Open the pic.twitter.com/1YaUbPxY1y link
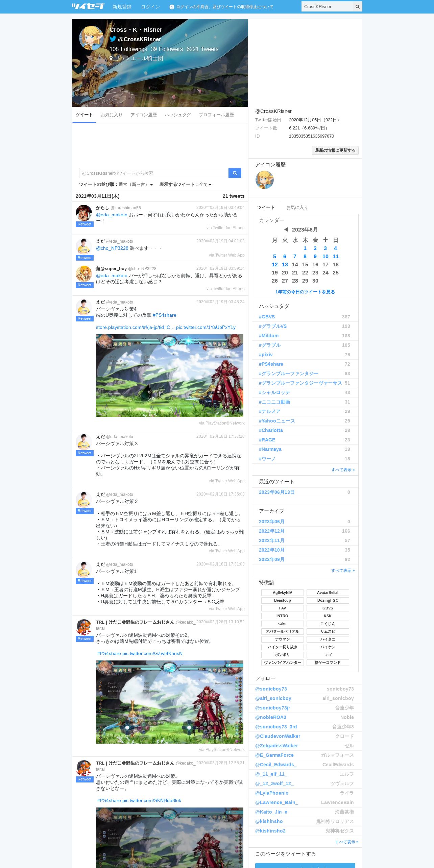Image resolution: width=434 pixels, height=868 pixels. 206,327
